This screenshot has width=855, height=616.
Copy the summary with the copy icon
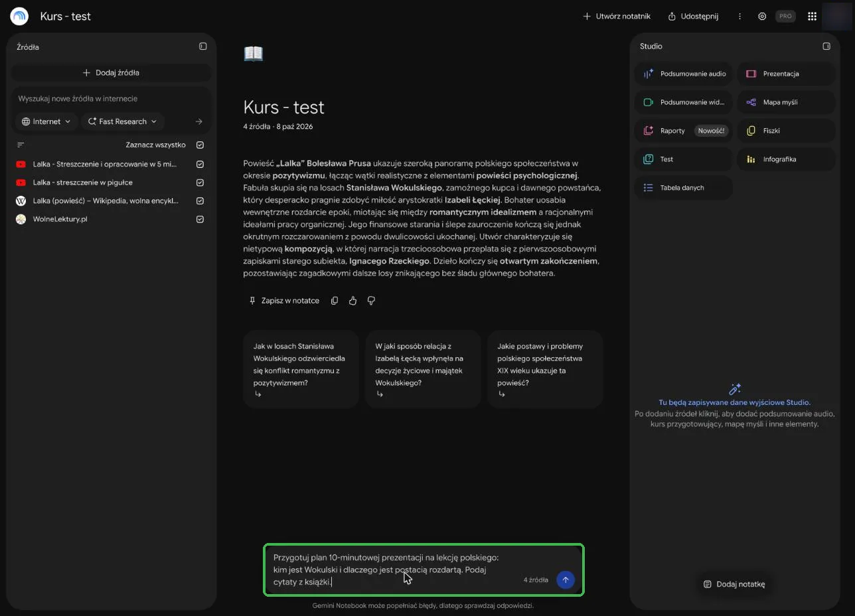click(x=335, y=301)
